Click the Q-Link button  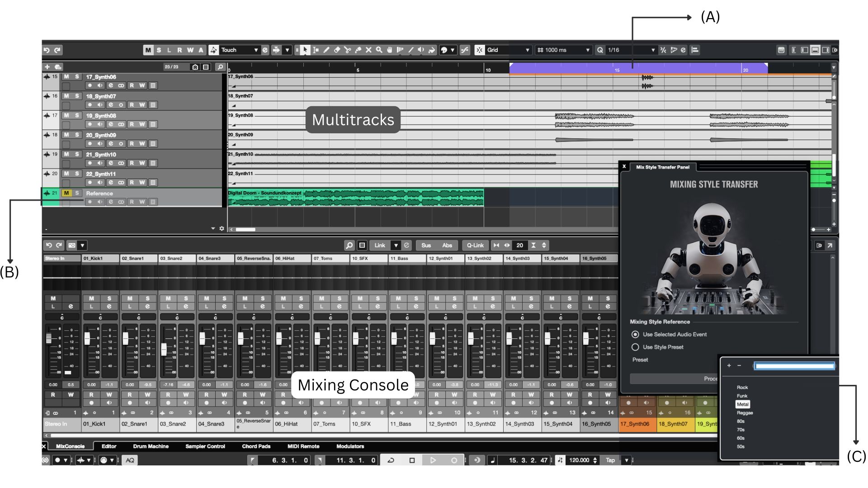coord(475,245)
